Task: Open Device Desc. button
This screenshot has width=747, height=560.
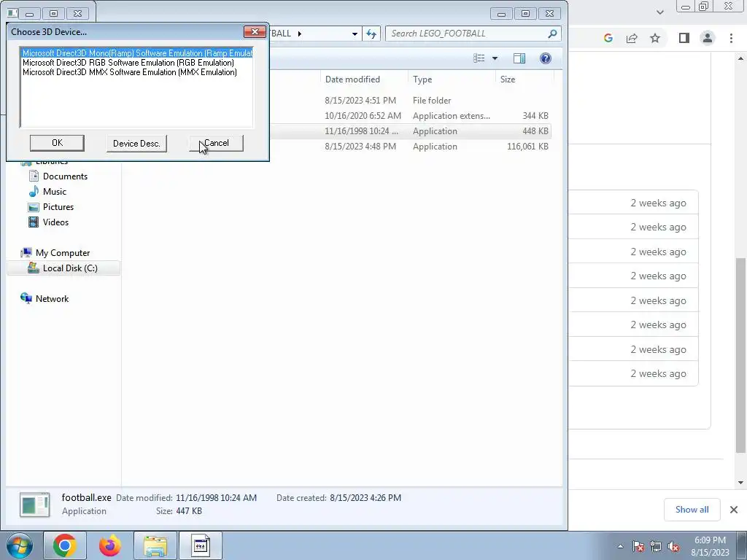Action: tap(136, 144)
